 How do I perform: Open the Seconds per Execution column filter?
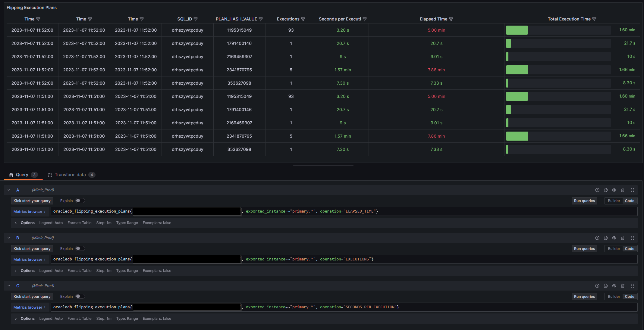[x=365, y=19]
